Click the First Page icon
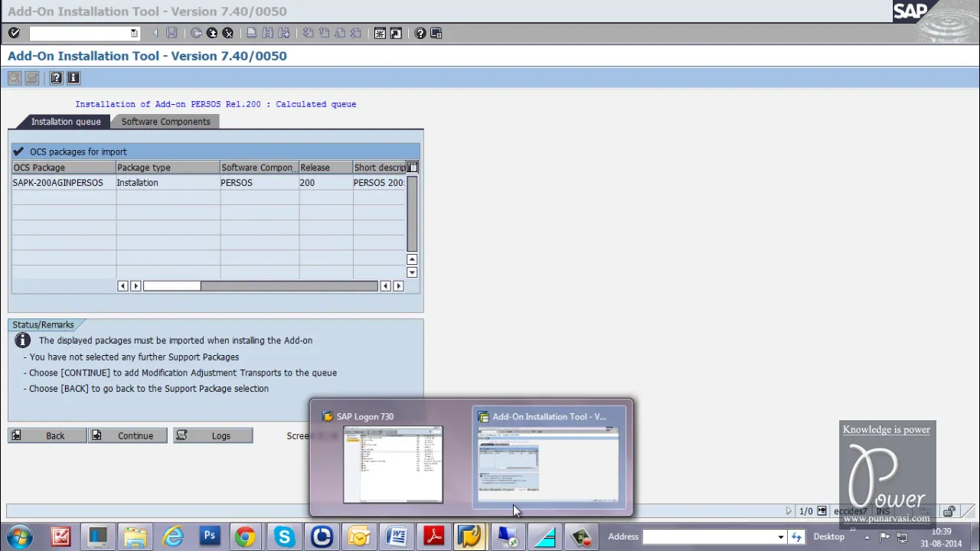This screenshot has width=980, height=551. coord(308,33)
